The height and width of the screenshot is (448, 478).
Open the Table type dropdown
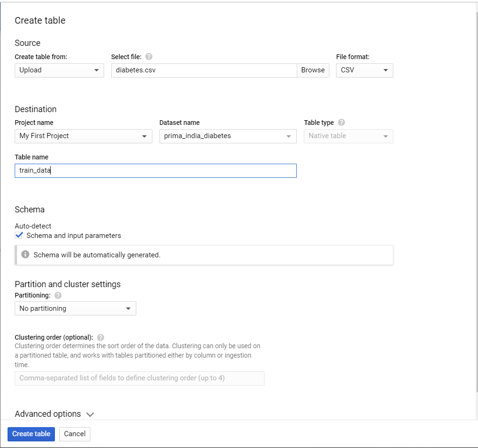348,136
